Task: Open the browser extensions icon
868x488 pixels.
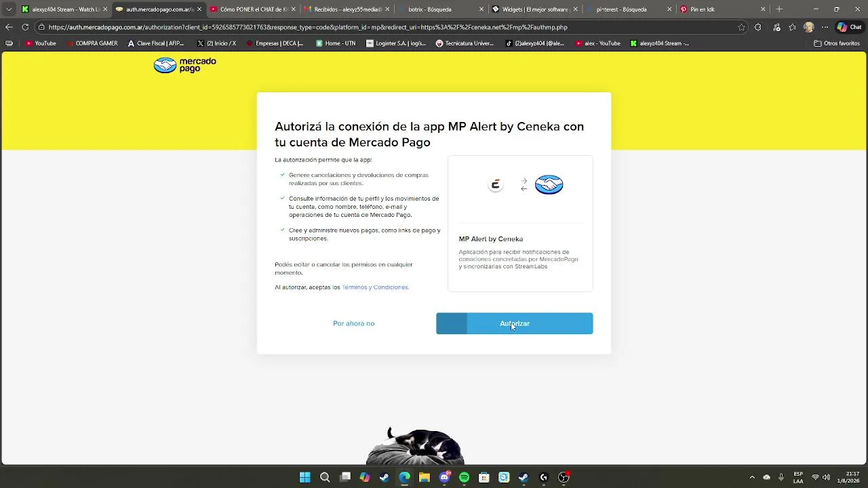Action: coord(758,27)
